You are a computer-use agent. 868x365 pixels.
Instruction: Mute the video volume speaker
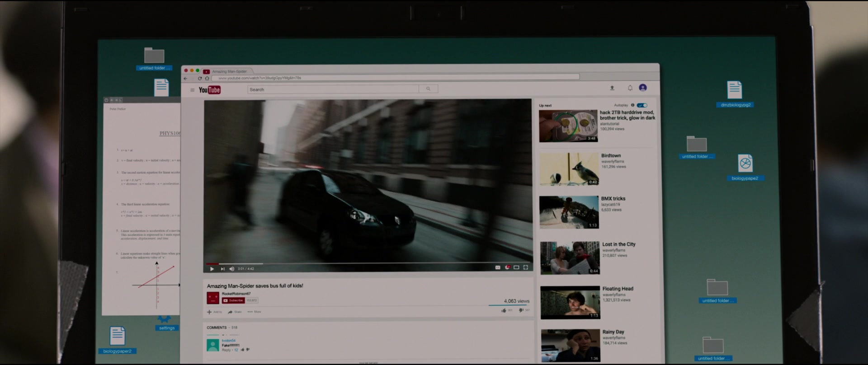pos(232,269)
